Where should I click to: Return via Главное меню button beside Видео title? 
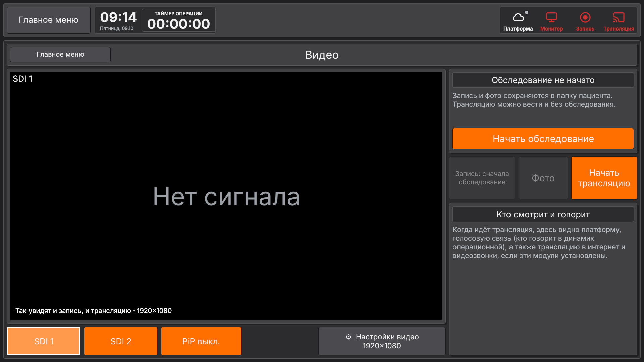(60, 54)
